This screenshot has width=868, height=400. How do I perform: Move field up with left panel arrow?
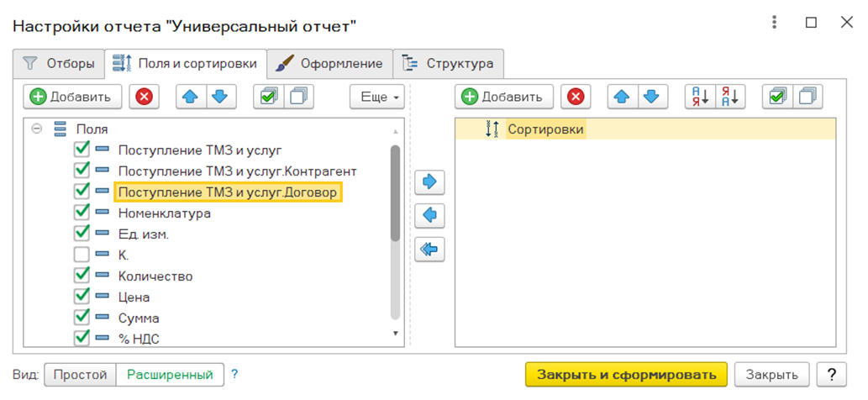[190, 97]
